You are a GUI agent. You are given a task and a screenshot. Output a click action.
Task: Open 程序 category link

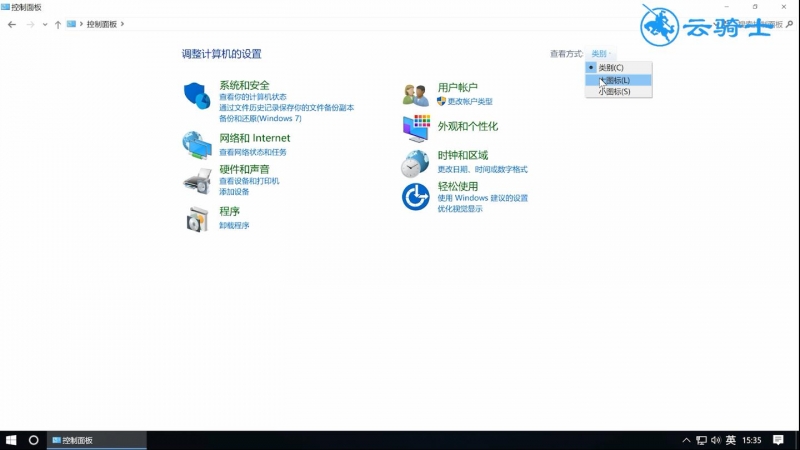pos(230,211)
